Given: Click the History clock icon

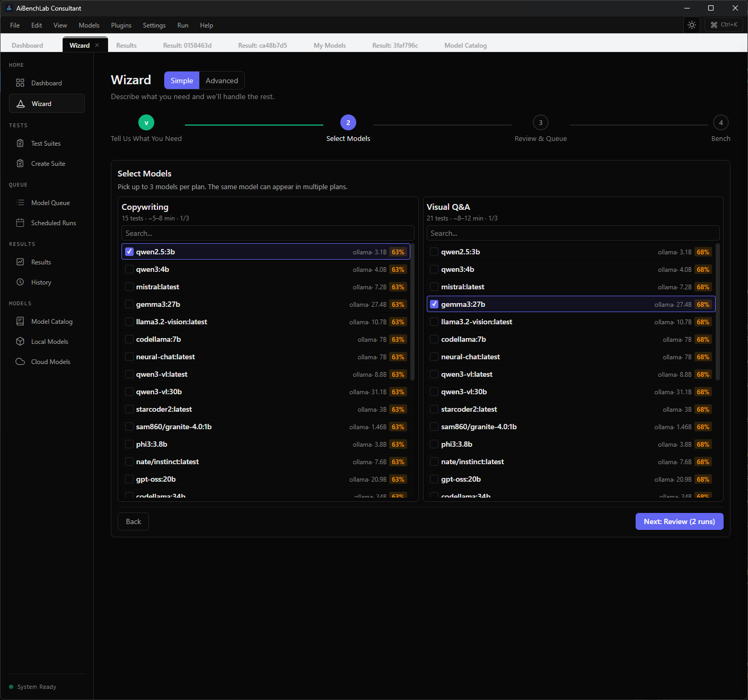Looking at the screenshot, I should click(20, 282).
